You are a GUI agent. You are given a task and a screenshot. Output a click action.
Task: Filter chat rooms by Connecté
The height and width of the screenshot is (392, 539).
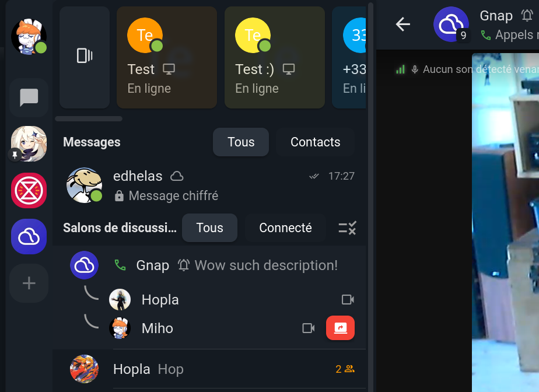pos(285,228)
